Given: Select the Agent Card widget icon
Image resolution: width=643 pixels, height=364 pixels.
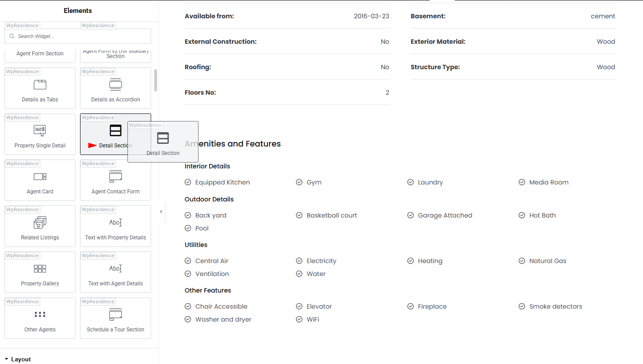Looking at the screenshot, I should click(40, 176).
